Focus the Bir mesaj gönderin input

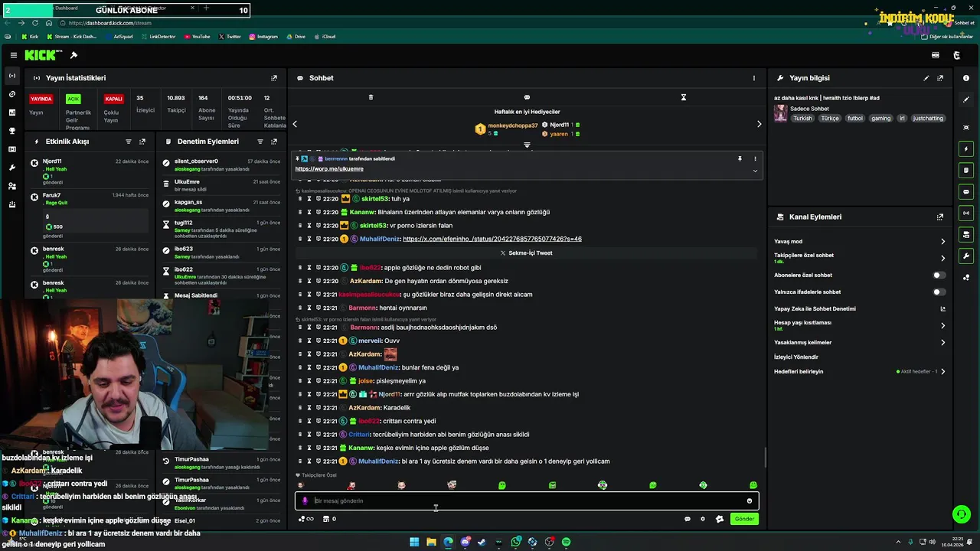527,500
